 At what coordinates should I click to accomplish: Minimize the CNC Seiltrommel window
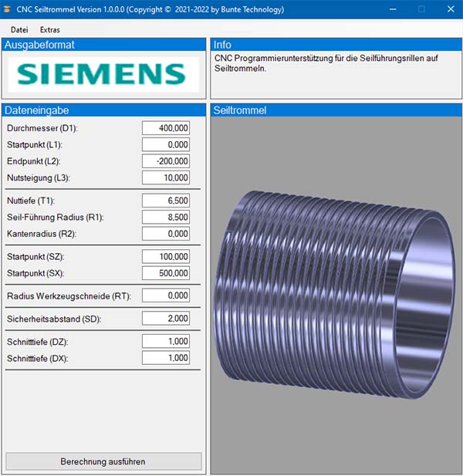click(393, 9)
